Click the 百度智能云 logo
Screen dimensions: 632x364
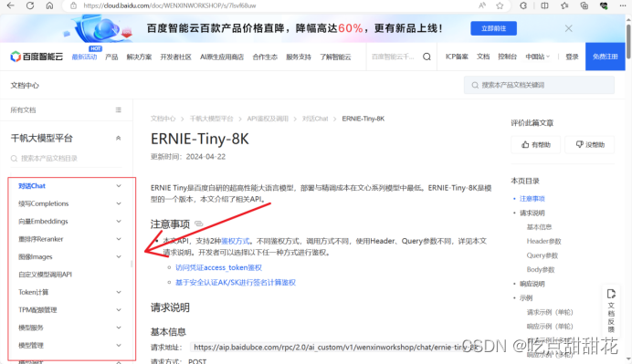pyautogui.click(x=37, y=57)
